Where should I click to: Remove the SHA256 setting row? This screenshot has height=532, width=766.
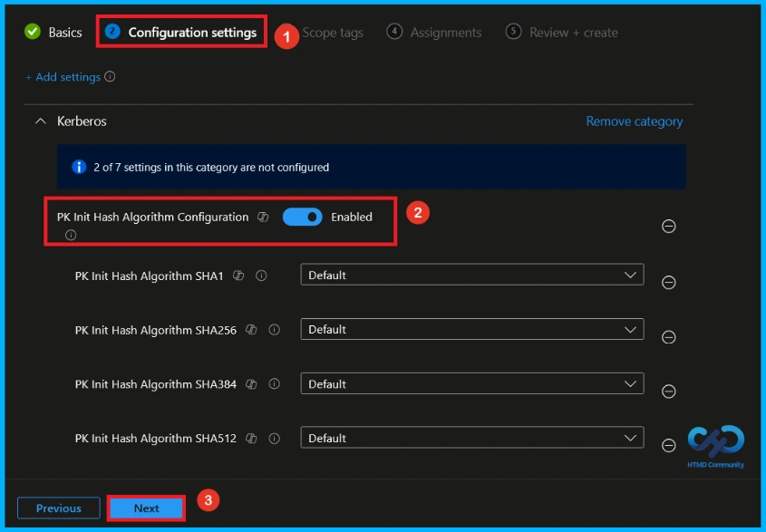pyautogui.click(x=668, y=337)
